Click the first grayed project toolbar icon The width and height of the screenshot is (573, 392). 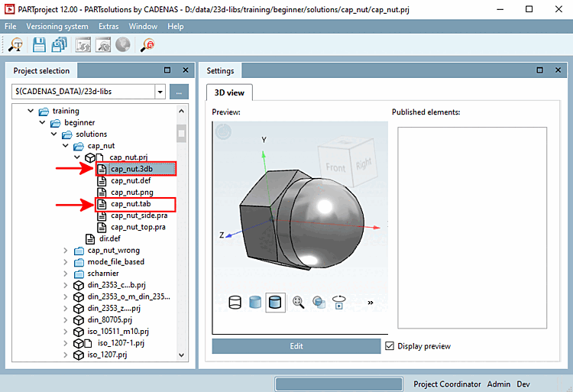[83, 45]
